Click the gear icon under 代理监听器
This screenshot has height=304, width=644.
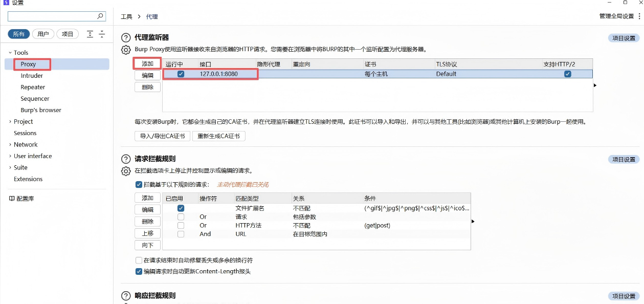[x=126, y=50]
